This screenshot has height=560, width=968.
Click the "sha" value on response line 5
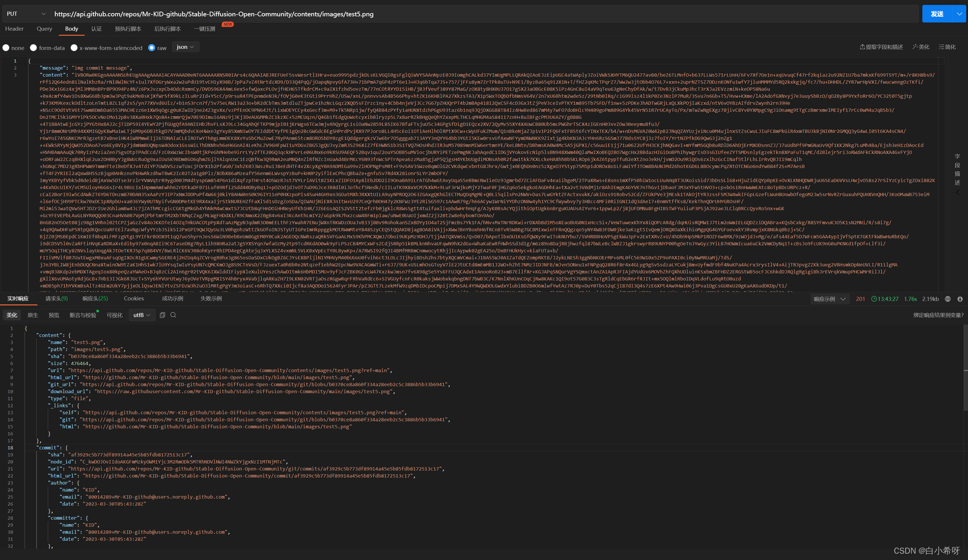click(x=128, y=356)
